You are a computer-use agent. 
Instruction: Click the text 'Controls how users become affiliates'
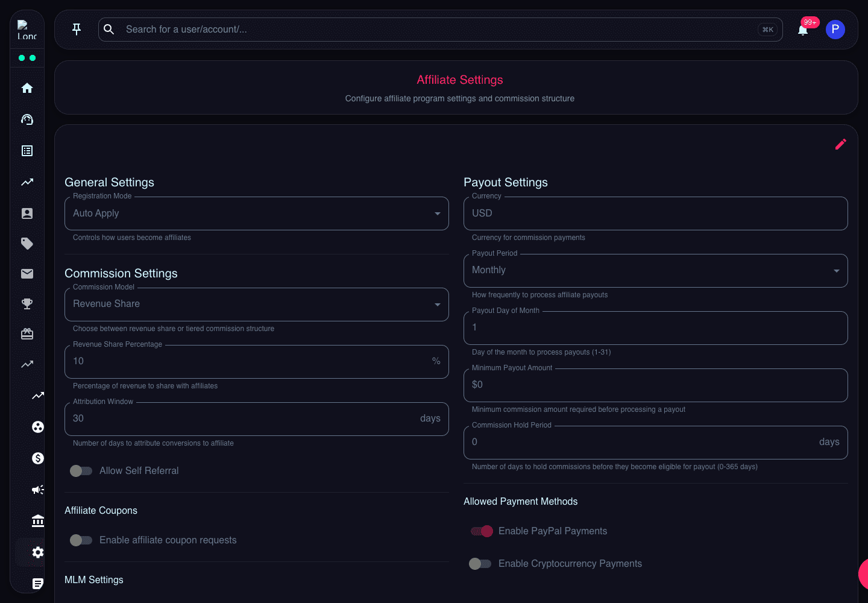coord(132,238)
